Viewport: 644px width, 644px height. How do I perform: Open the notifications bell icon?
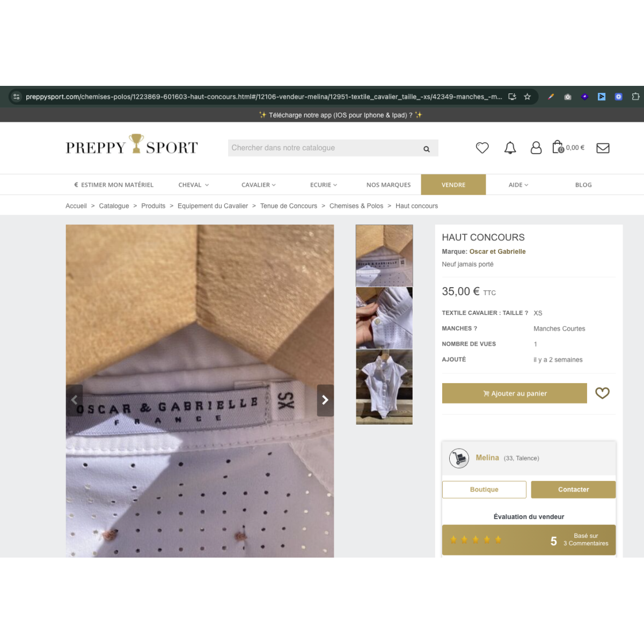(x=510, y=148)
